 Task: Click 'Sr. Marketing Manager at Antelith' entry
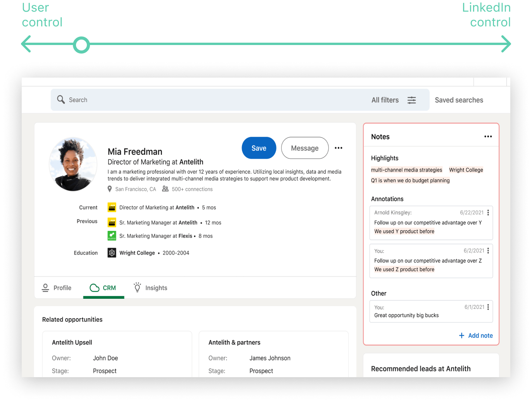pyautogui.click(x=158, y=223)
